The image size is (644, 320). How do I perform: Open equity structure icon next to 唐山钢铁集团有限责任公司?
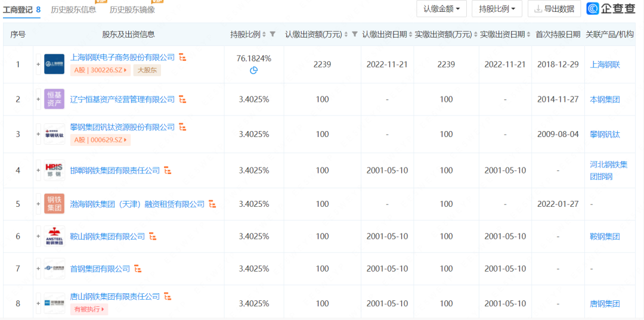[x=168, y=296]
